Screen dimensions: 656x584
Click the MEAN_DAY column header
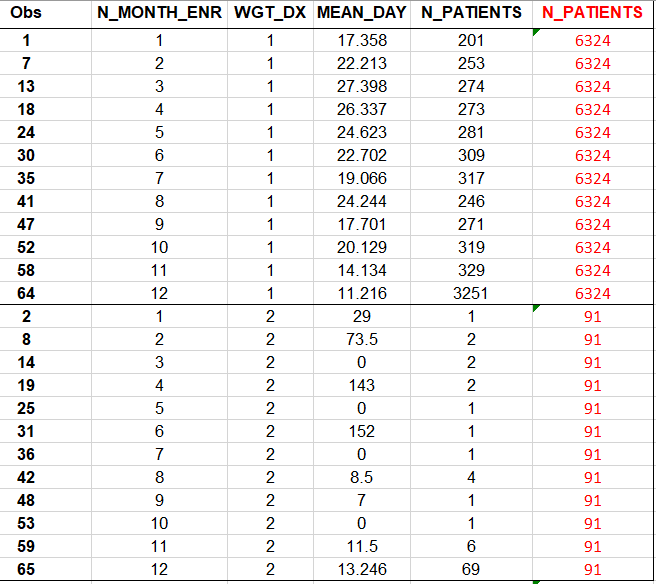tap(361, 13)
